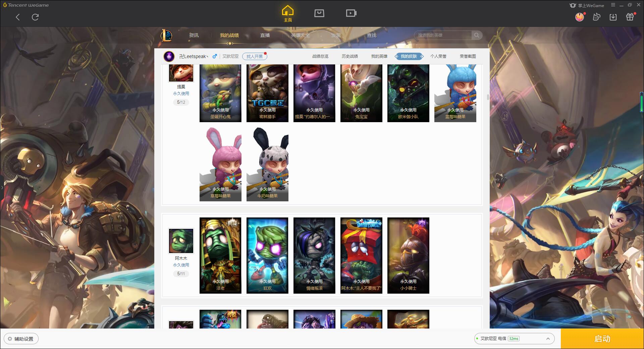Open the 直播 tab

[x=265, y=35]
